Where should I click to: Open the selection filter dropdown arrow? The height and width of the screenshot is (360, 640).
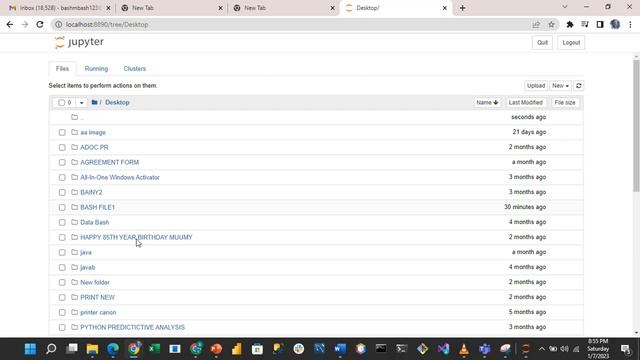click(81, 102)
